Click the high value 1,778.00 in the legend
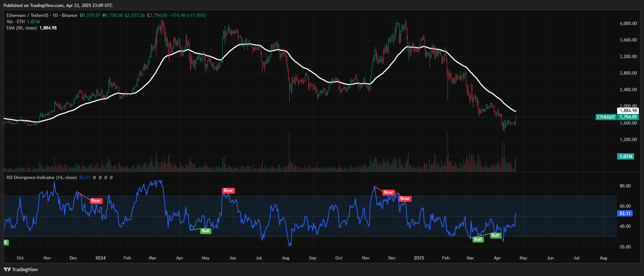The image size is (644, 276). (115, 15)
